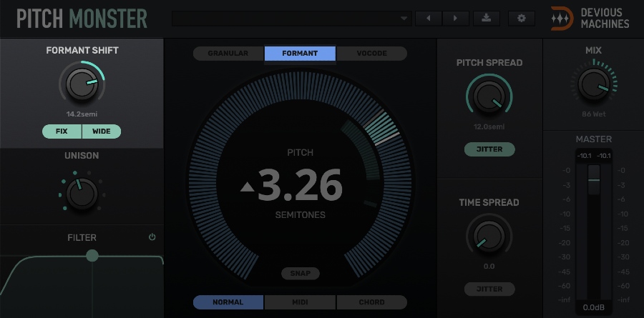Click the pitch up triangle indicator

pos(247,187)
